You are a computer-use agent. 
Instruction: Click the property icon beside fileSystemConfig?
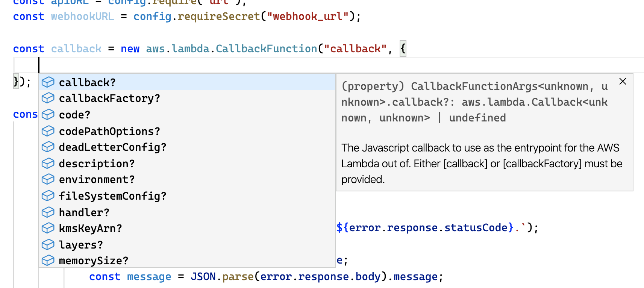[x=48, y=196]
